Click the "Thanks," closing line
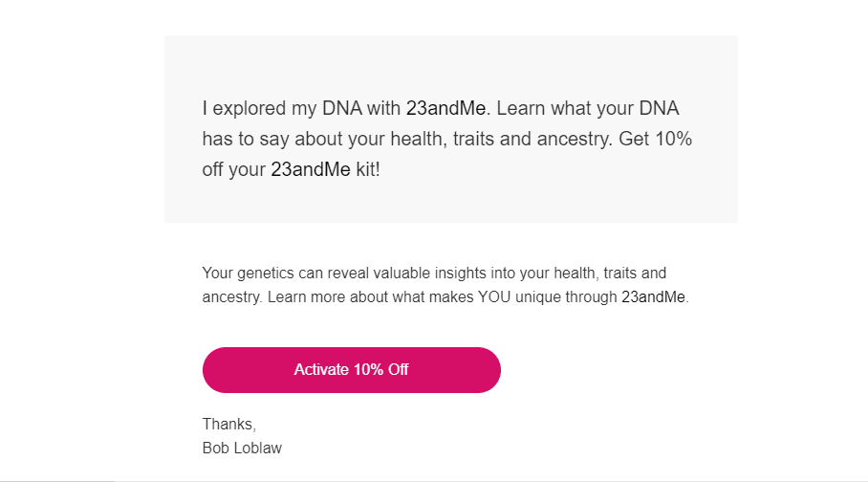 (228, 424)
